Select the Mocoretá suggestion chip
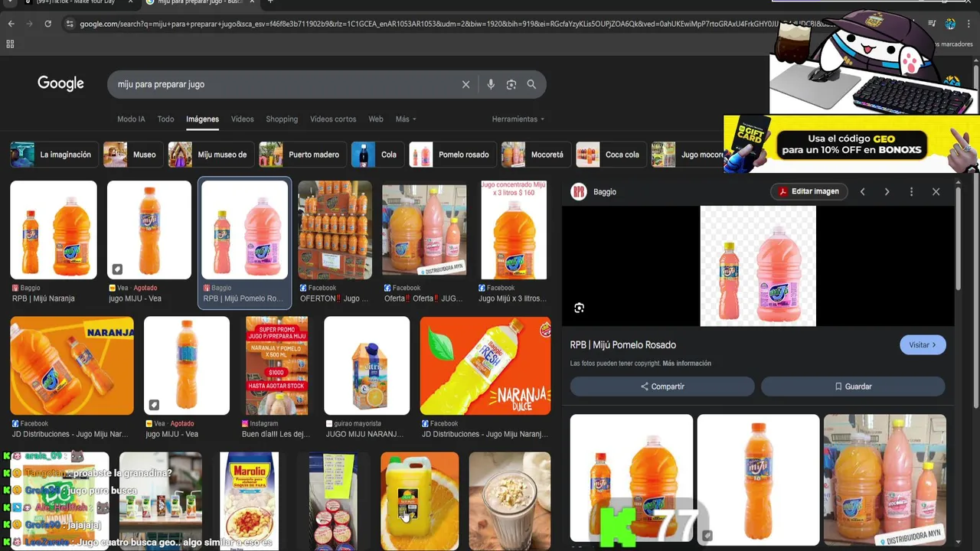The height and width of the screenshot is (551, 980). 535,155
